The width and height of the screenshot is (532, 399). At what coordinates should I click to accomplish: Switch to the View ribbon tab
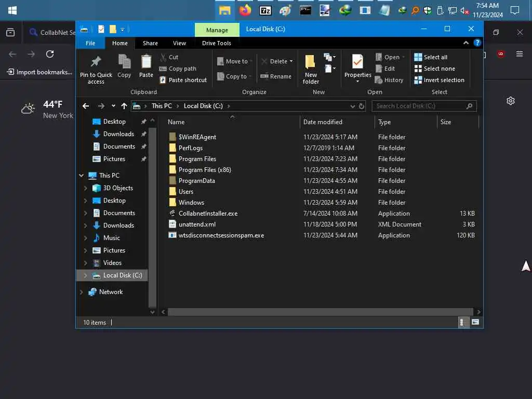pyautogui.click(x=179, y=43)
